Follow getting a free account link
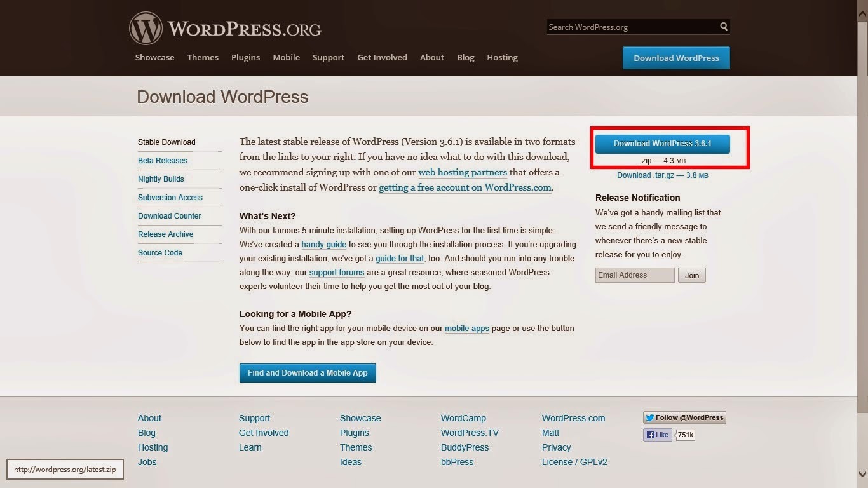This screenshot has height=488, width=868. click(x=465, y=187)
